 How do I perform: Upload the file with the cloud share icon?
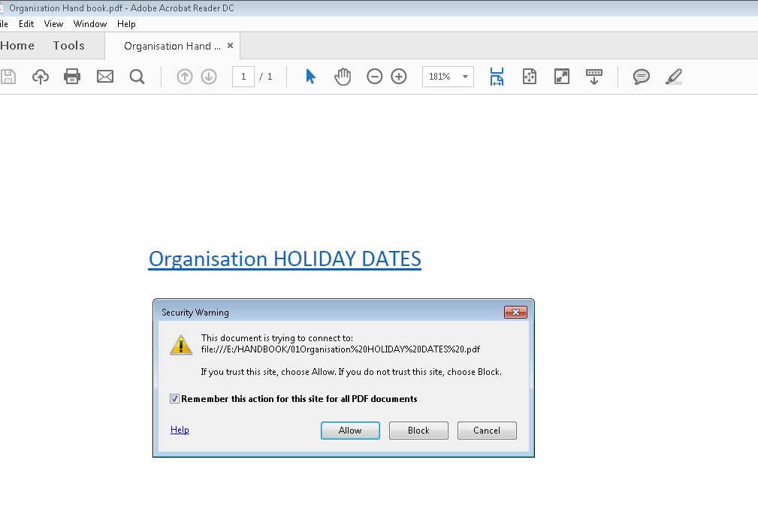click(40, 76)
